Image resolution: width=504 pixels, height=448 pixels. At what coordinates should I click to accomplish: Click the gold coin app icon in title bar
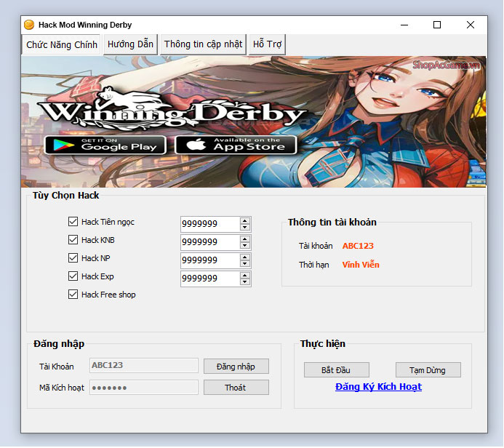(29, 25)
